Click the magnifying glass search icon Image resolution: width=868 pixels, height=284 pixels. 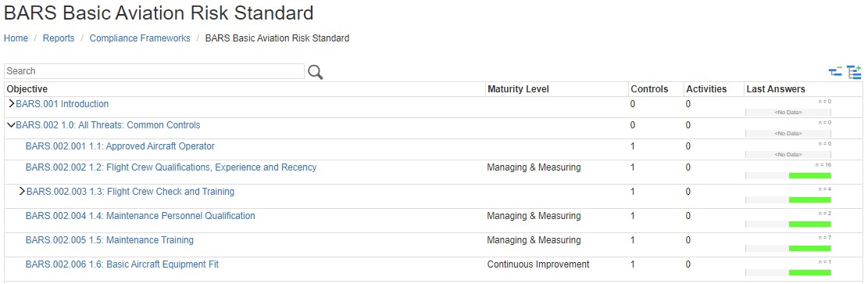tap(315, 71)
